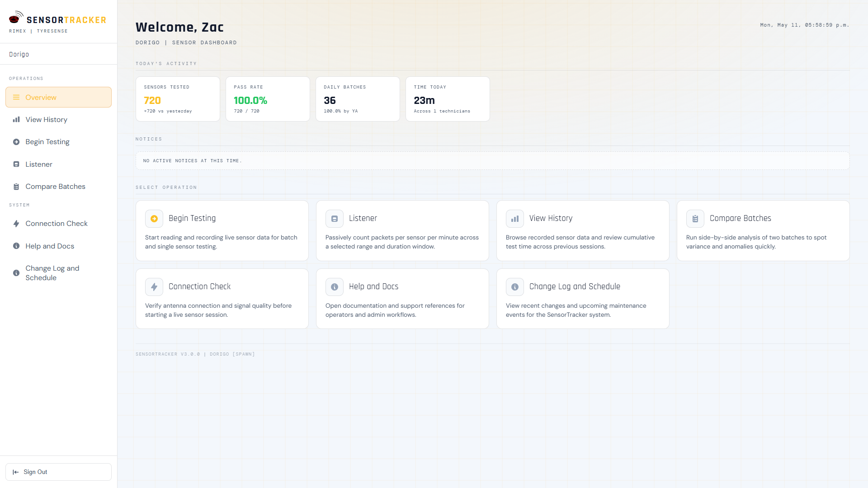Screen dimensions: 868x488
Task: Open the Compare Batches card title
Action: [741, 218]
